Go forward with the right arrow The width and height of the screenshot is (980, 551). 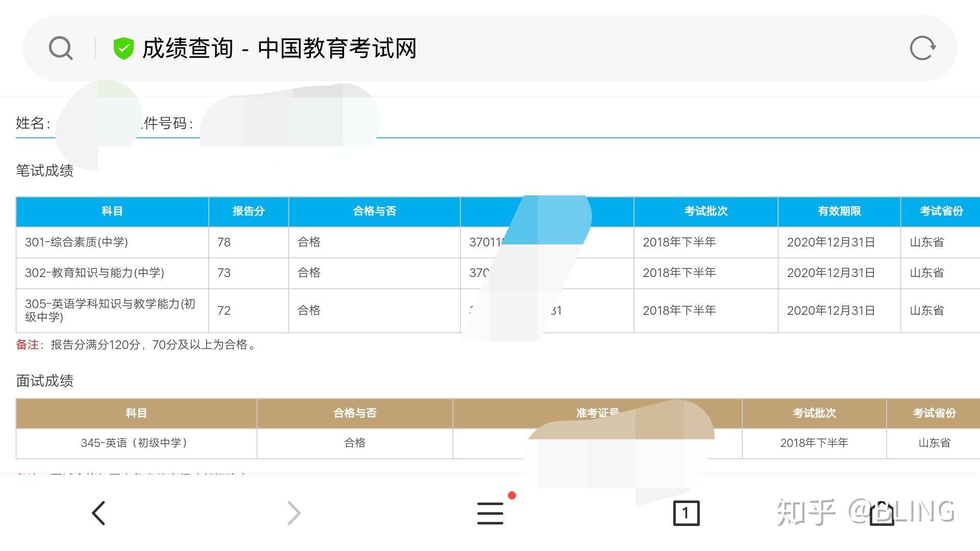(x=294, y=513)
